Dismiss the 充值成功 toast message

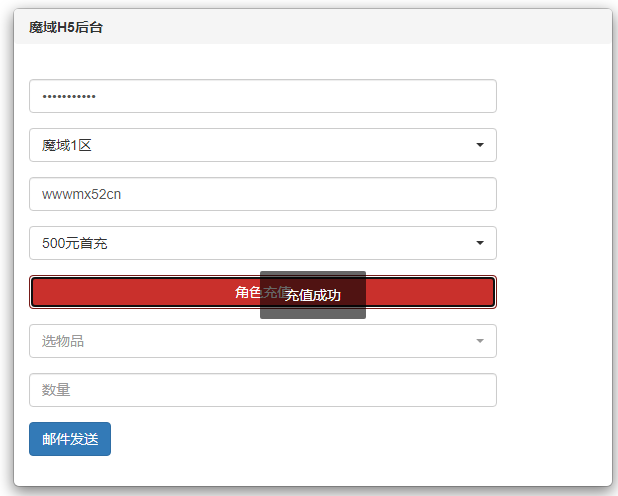click(313, 295)
